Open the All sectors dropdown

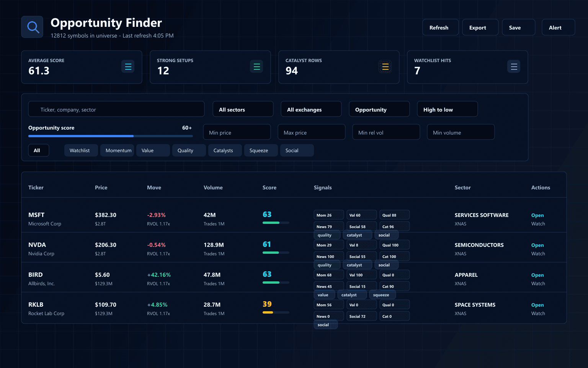click(x=243, y=109)
